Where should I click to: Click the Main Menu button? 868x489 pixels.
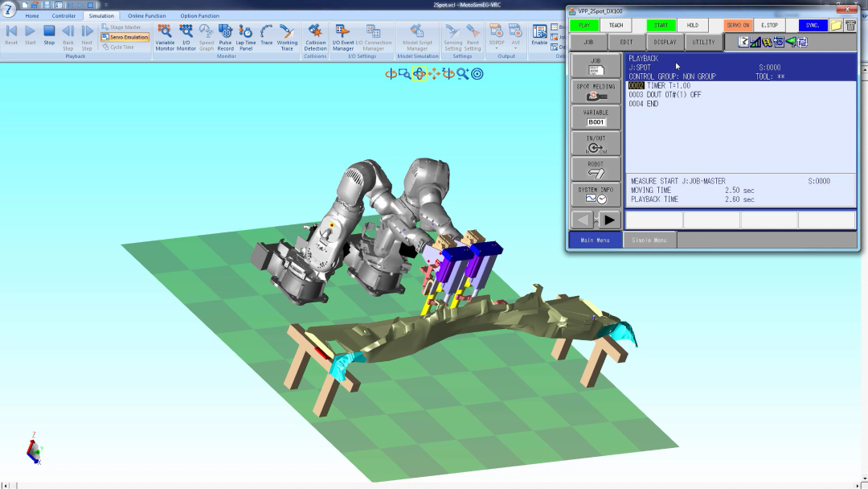point(595,240)
